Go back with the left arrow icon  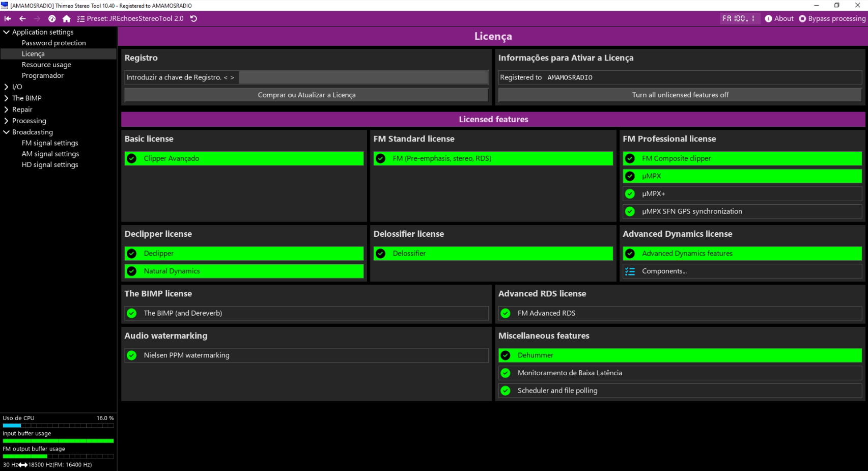22,18
